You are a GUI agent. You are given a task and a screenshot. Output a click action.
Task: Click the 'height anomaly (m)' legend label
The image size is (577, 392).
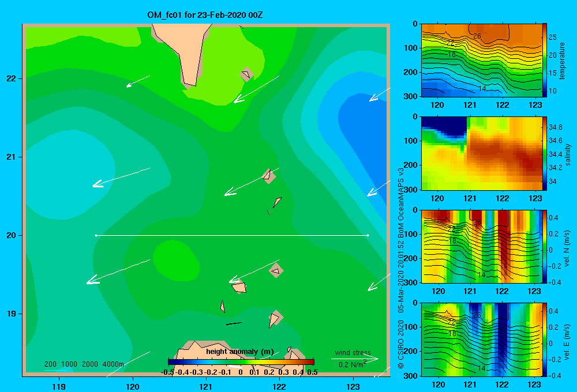pos(240,352)
